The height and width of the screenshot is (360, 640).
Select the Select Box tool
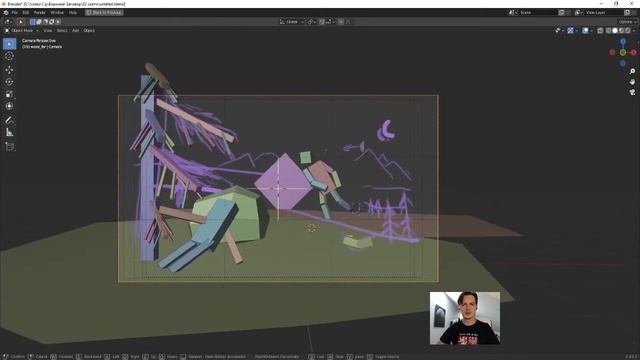click(x=9, y=44)
